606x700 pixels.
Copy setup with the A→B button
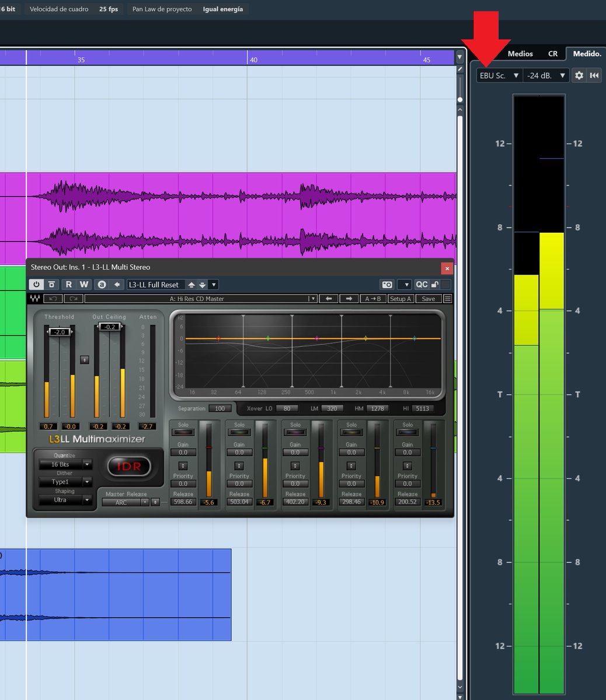click(x=373, y=299)
